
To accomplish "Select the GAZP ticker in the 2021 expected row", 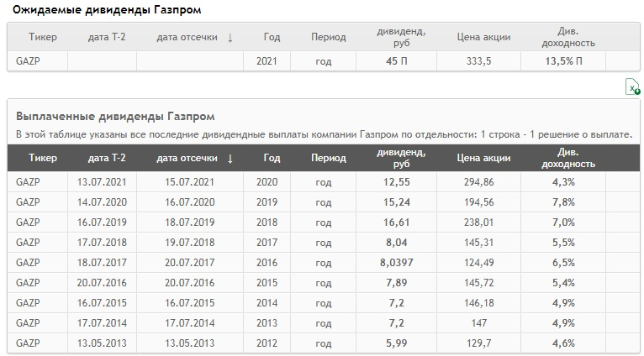I will (28, 61).
